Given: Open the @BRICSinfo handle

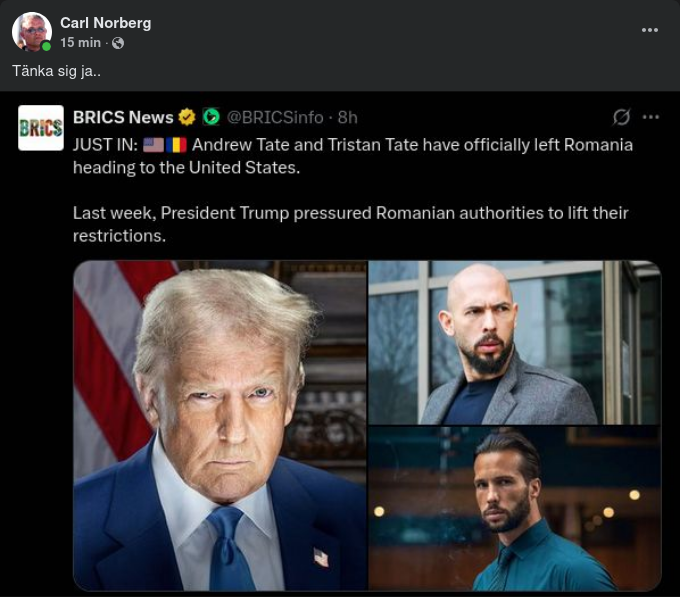Looking at the screenshot, I should (x=277, y=117).
